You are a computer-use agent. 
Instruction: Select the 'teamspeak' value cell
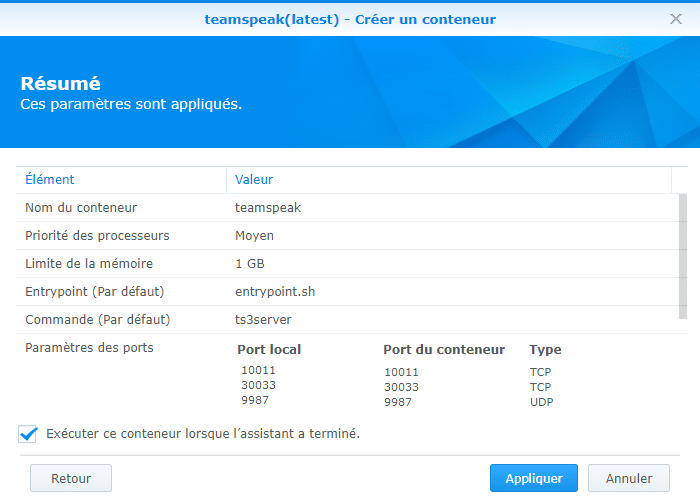268,208
